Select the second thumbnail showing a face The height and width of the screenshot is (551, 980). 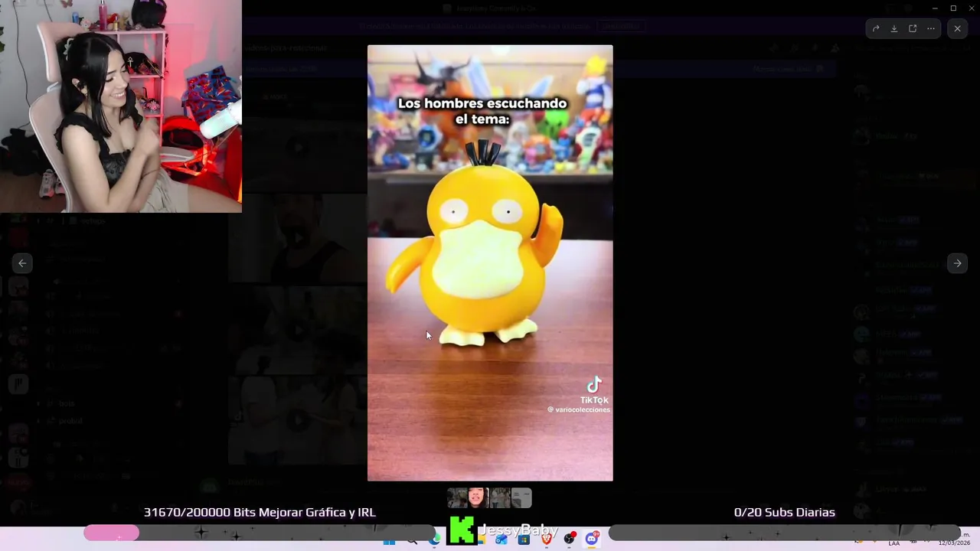point(479,498)
